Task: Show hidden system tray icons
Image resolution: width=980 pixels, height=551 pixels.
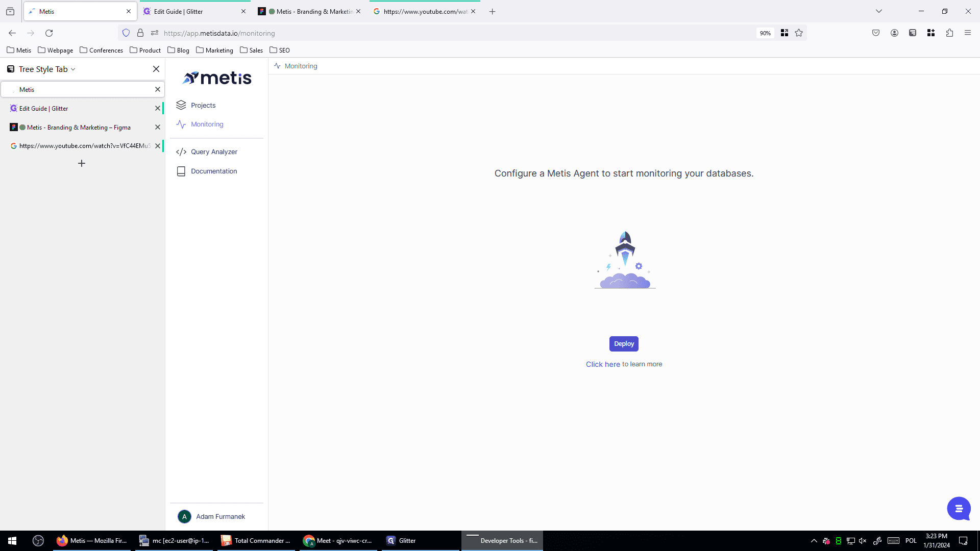Action: coord(814,541)
